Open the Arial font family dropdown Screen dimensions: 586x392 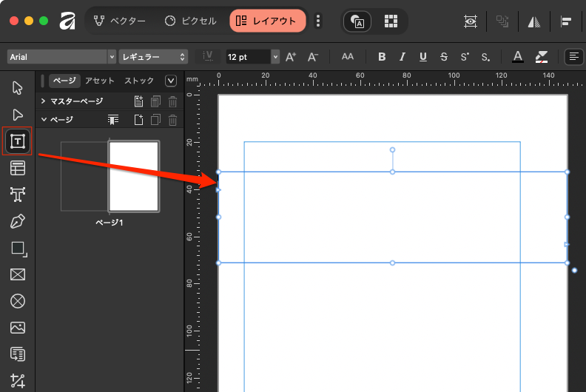click(61, 57)
